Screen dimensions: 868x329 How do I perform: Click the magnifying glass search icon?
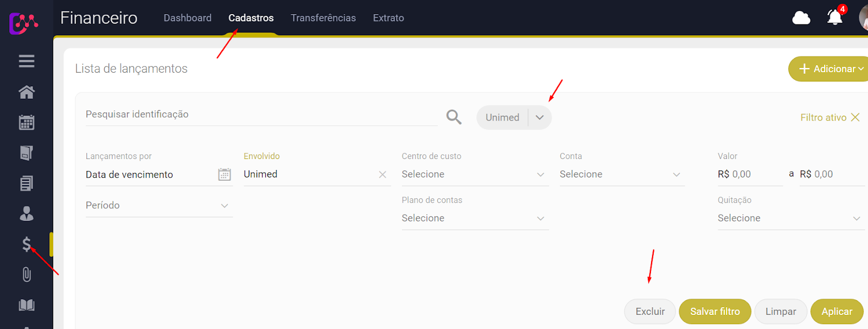pos(454,117)
